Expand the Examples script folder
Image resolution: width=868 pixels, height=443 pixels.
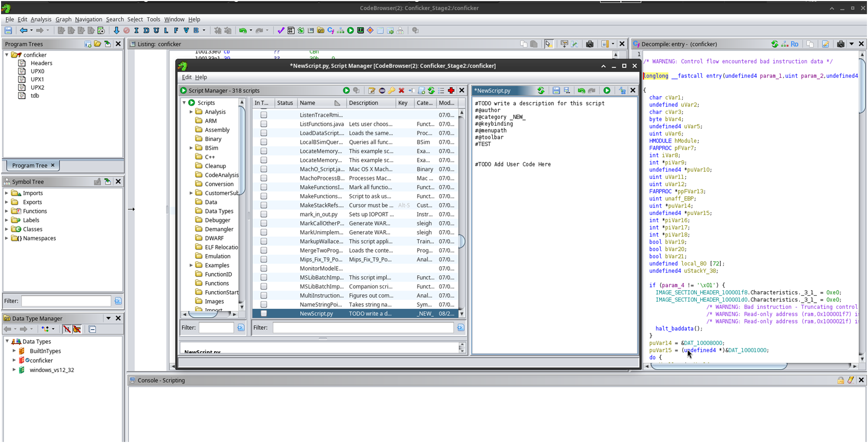click(x=191, y=265)
